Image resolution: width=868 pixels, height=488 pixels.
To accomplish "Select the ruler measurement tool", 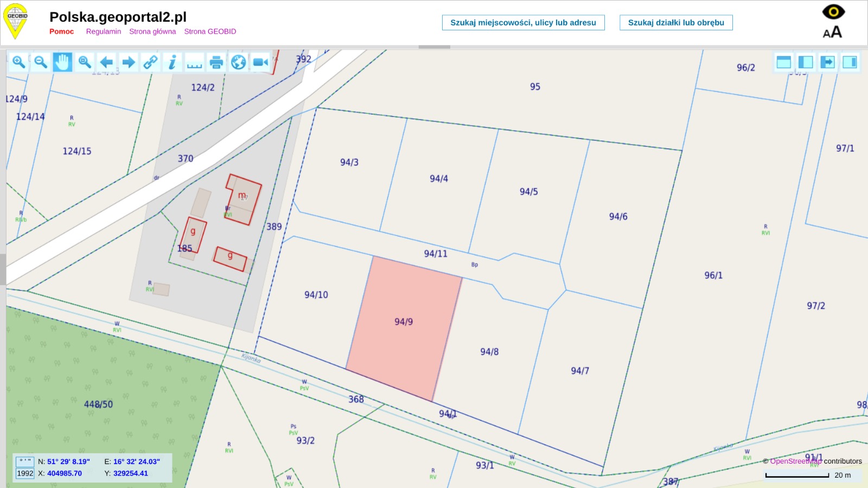I will coord(194,62).
